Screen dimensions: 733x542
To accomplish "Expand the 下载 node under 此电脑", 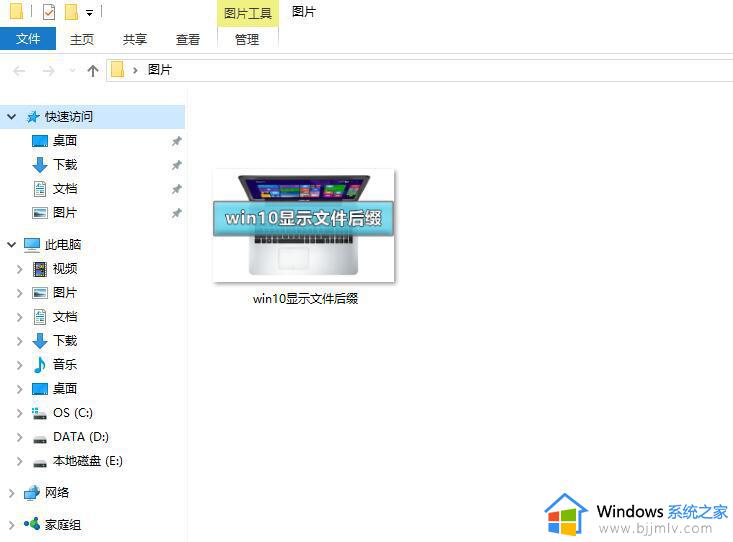I will 20,341.
